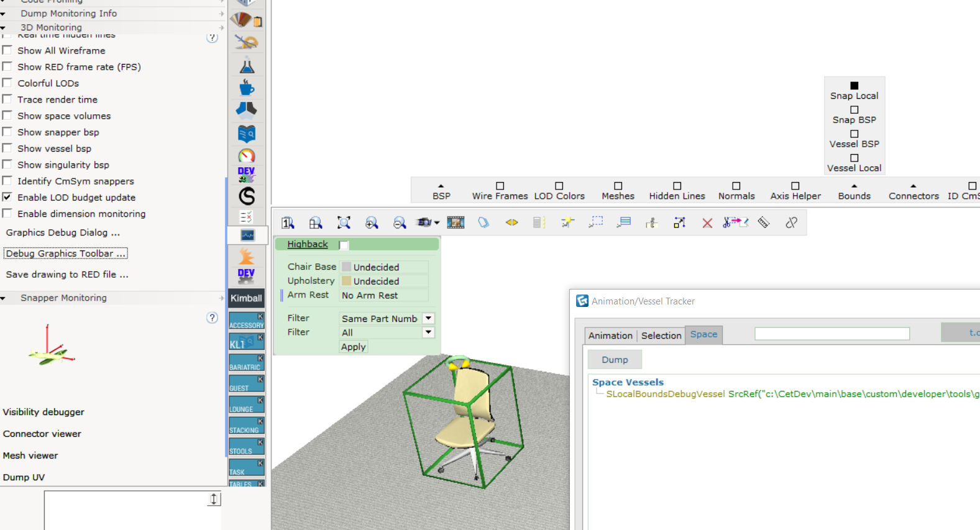Click the yellow double-arrow flip icon
The height and width of the screenshot is (530, 980).
click(x=511, y=222)
